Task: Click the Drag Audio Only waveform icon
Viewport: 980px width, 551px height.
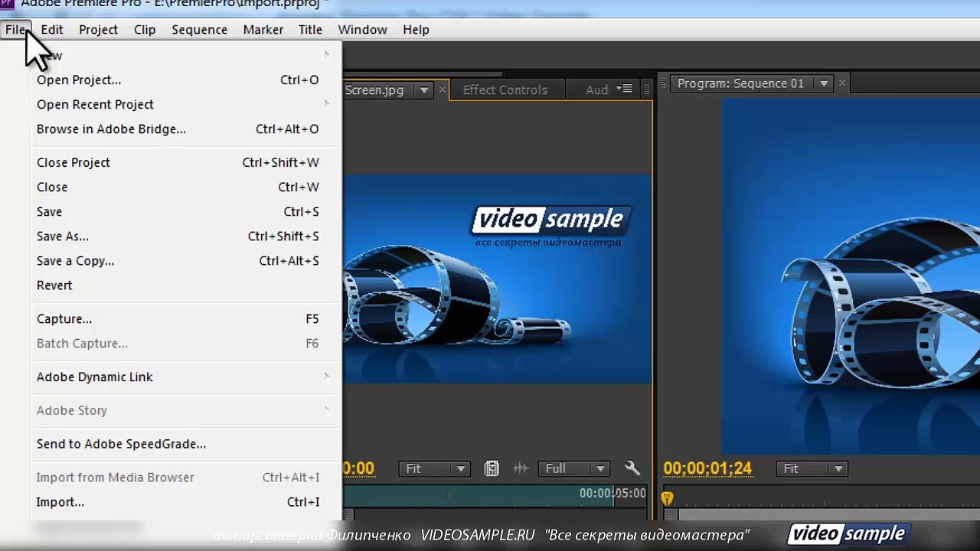Action: coord(521,468)
